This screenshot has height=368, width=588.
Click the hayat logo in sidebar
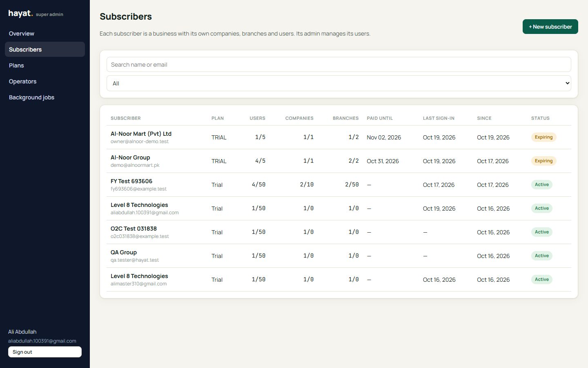tap(20, 13)
